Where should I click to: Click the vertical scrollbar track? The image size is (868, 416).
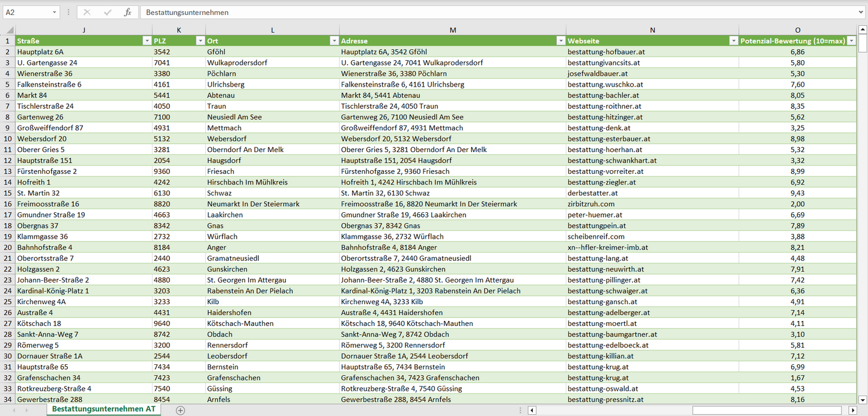[x=863, y=240]
